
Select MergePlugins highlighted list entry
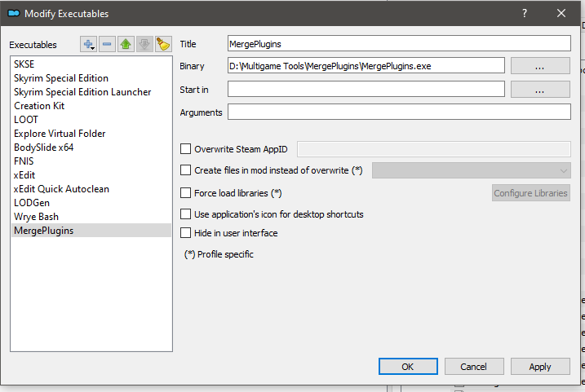tap(91, 231)
